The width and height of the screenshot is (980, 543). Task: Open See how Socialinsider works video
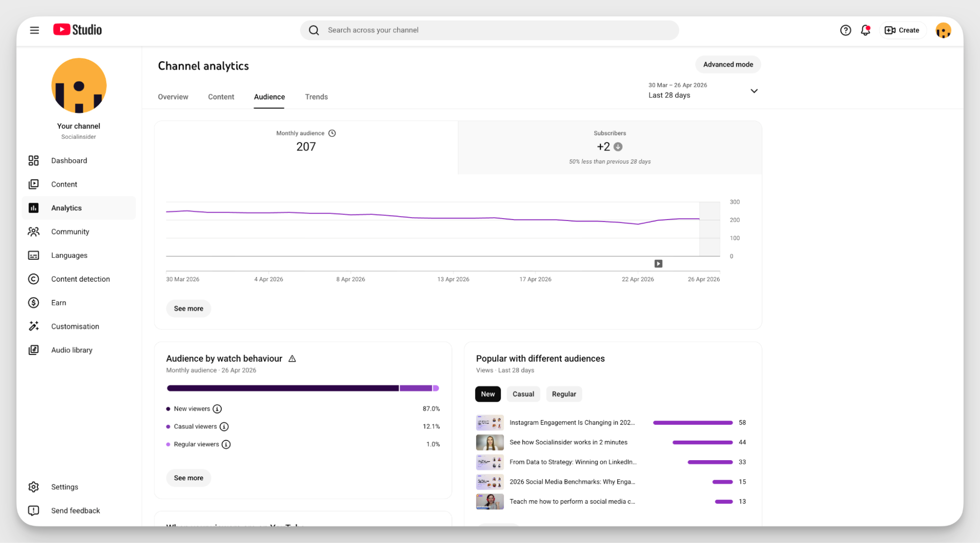pyautogui.click(x=568, y=443)
